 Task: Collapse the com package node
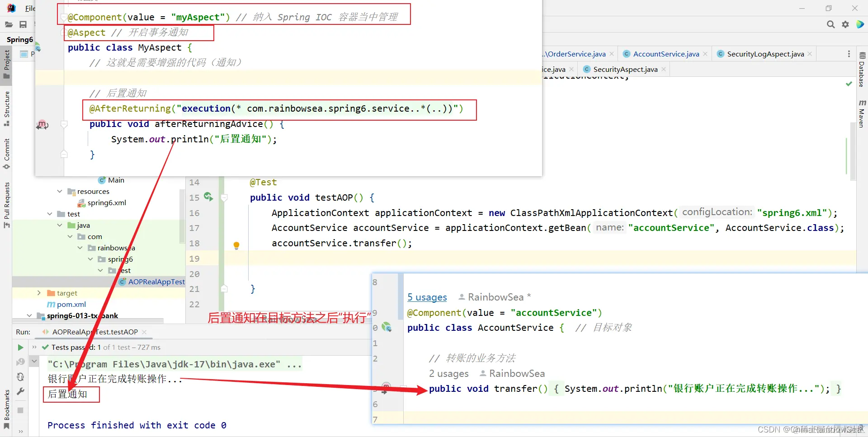click(x=70, y=236)
